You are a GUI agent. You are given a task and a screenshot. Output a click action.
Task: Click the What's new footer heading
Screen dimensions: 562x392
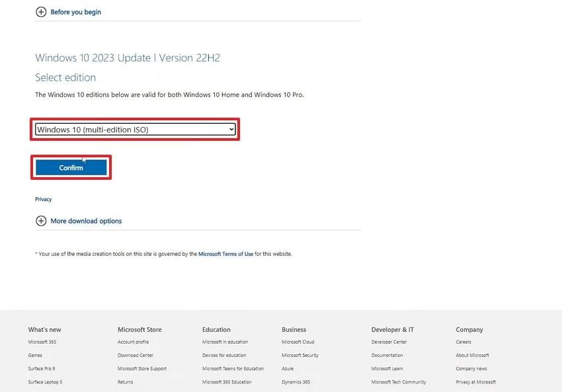tap(44, 329)
